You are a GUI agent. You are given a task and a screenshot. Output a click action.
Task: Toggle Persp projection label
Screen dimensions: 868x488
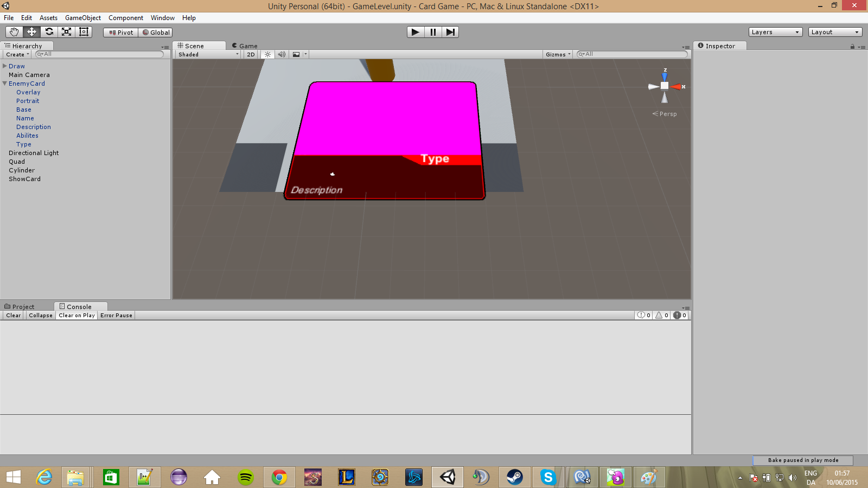(665, 114)
